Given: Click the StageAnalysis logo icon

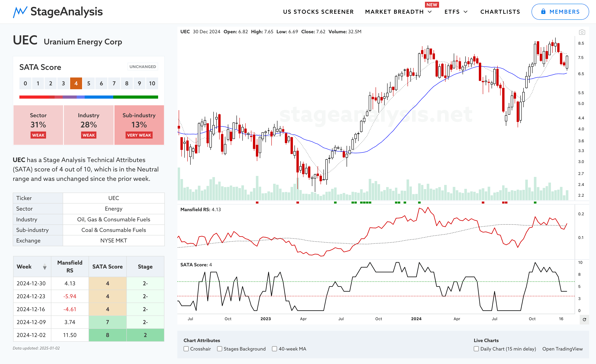Looking at the screenshot, I should [x=20, y=12].
